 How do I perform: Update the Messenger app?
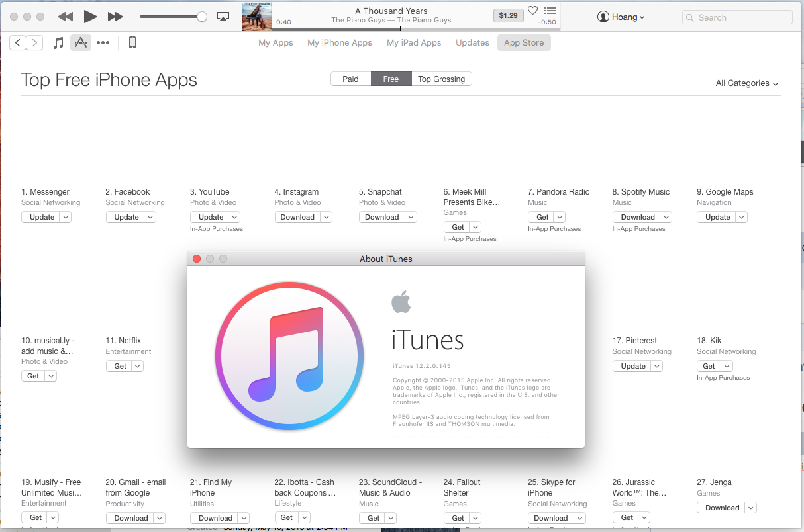(42, 217)
